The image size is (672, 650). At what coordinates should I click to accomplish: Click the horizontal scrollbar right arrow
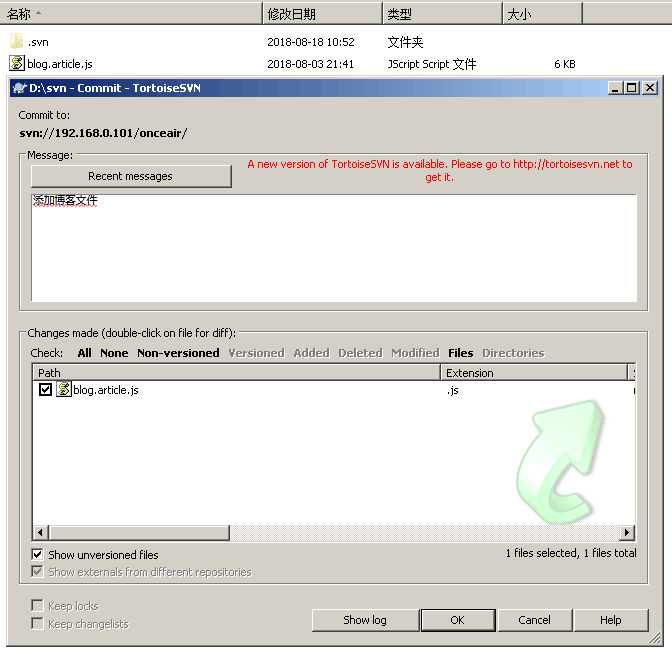627,533
